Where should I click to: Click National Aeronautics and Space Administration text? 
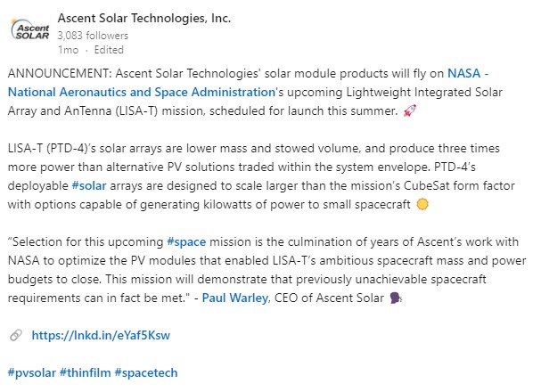[142, 92]
